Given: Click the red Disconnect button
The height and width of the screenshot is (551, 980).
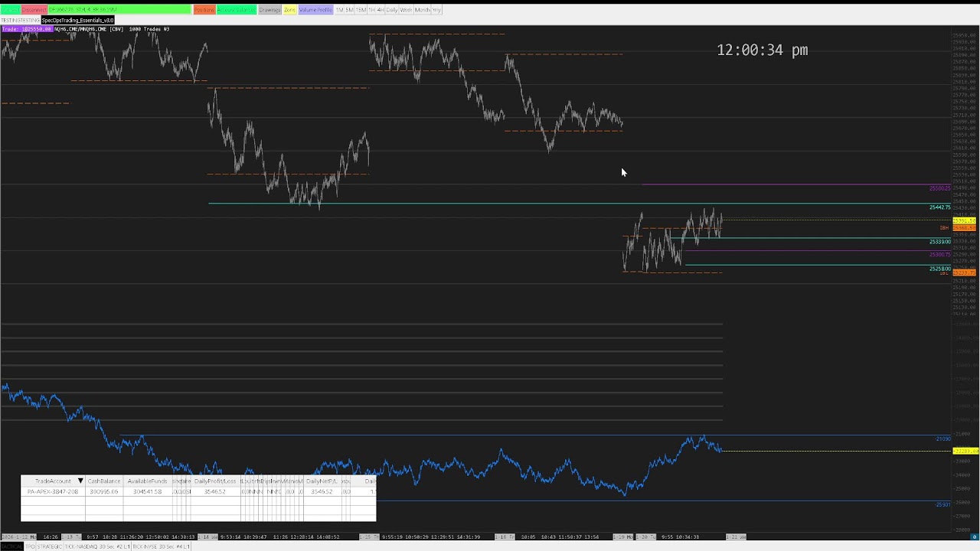Looking at the screenshot, I should 34,10.
